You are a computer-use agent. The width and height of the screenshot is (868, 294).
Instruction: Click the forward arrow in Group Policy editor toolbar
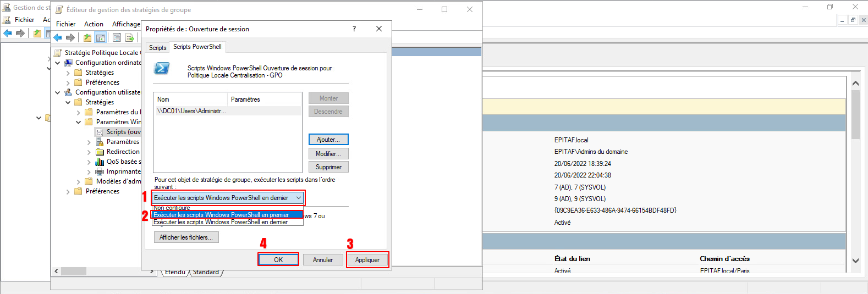[x=70, y=37]
